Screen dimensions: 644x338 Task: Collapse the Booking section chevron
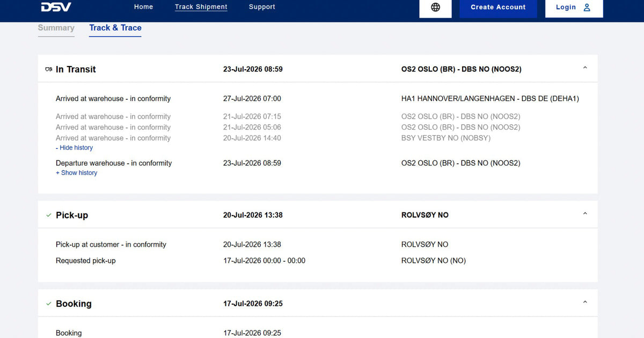tap(585, 303)
